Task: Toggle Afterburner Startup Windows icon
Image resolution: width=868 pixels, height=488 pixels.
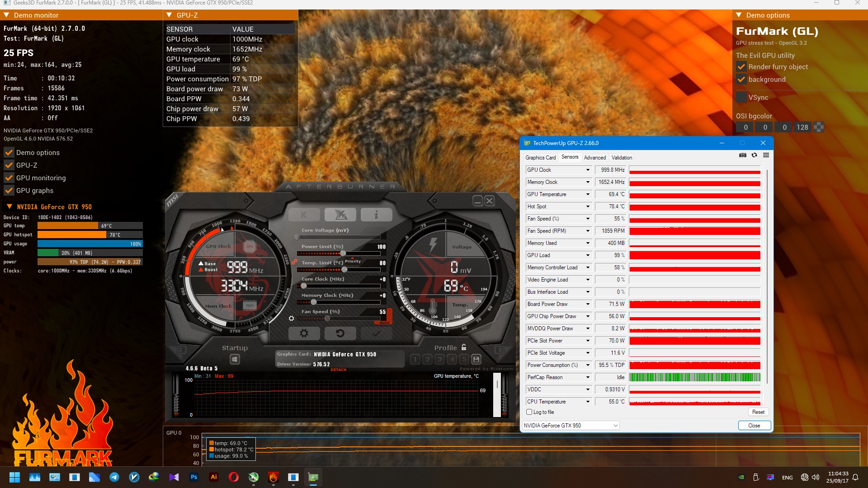Action: (235, 359)
